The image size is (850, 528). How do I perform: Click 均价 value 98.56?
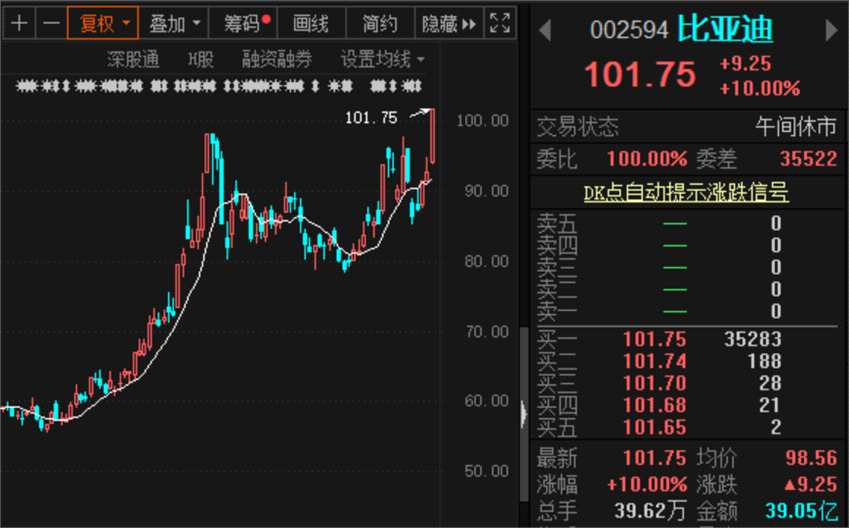(812, 458)
